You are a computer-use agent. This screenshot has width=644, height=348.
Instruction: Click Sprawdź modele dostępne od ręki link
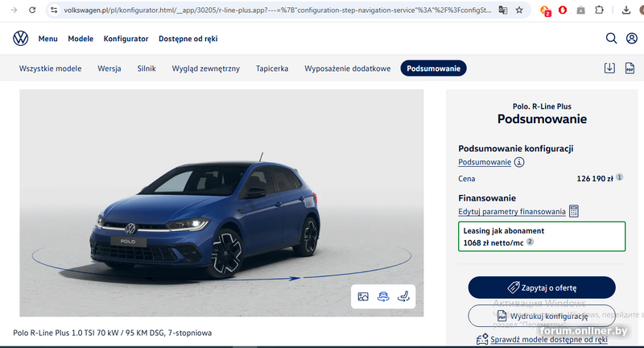(x=549, y=339)
